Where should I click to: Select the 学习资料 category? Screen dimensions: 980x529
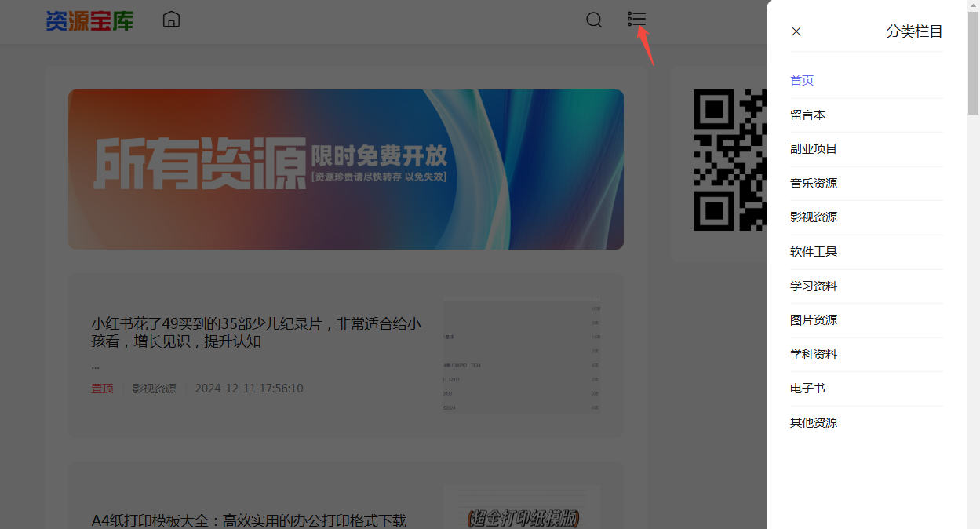point(814,286)
